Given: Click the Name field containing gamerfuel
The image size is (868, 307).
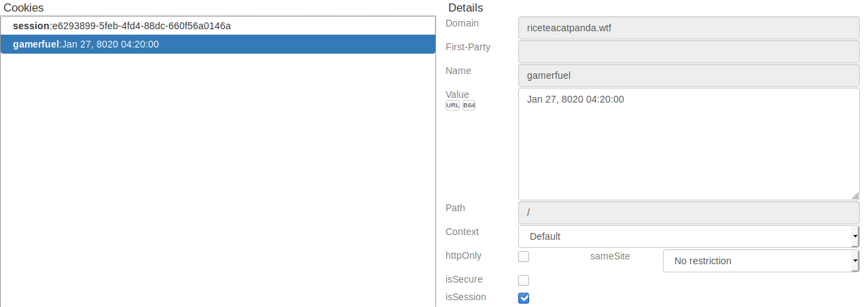Looking at the screenshot, I should pos(688,76).
